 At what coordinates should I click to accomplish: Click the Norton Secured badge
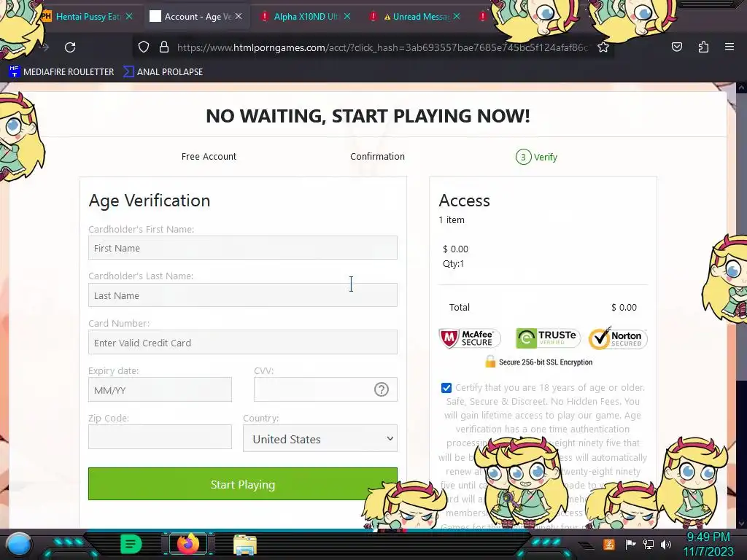[x=618, y=338]
